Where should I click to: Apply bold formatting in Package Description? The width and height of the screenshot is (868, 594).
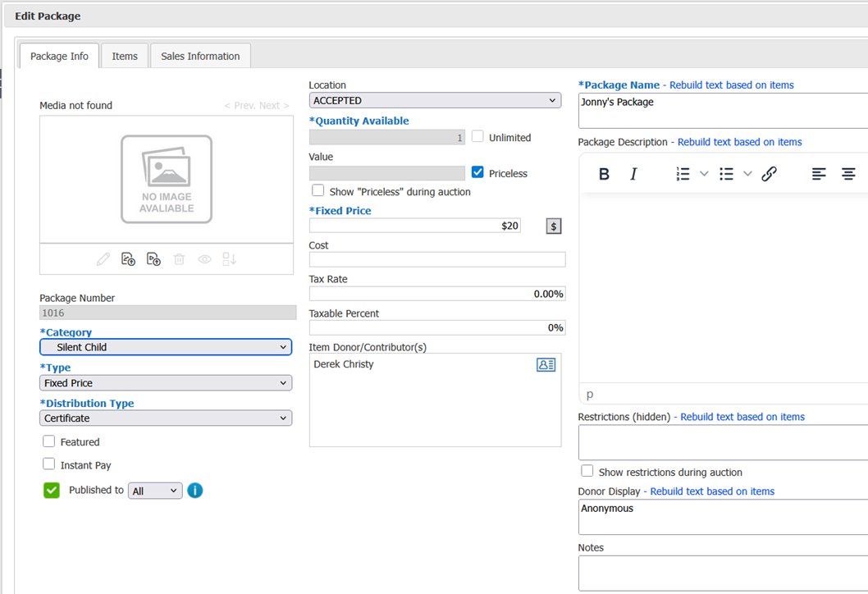tap(604, 174)
